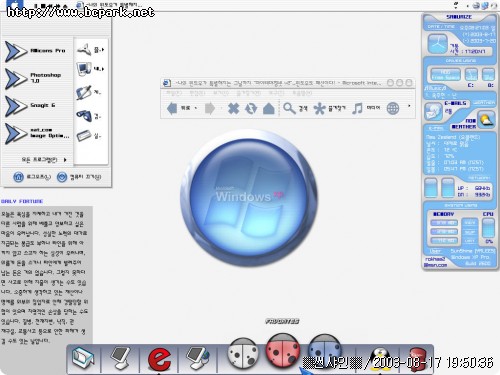Click the C: drive usage gauge
This screenshot has width=500, height=375.
(471, 75)
